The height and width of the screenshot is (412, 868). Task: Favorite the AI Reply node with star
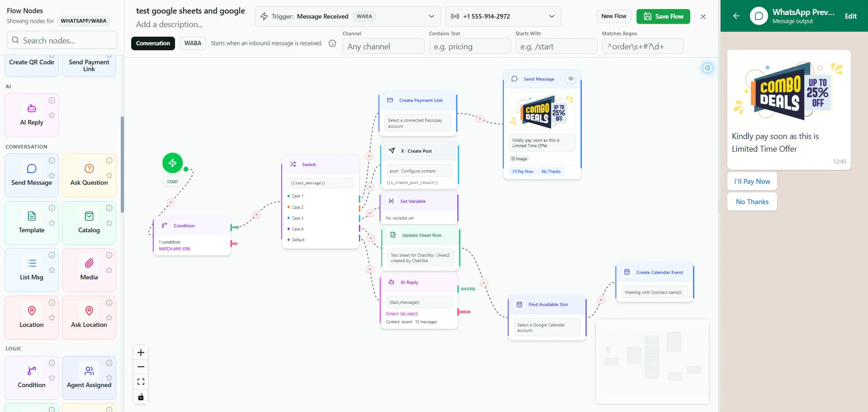click(52, 115)
